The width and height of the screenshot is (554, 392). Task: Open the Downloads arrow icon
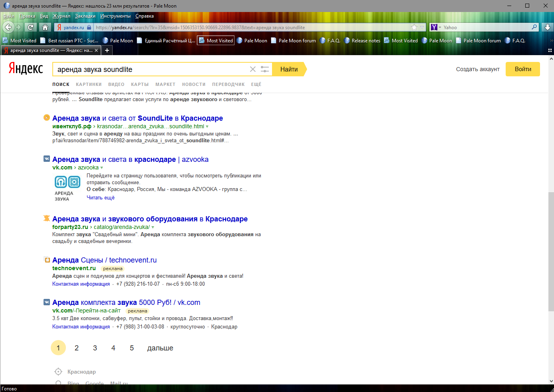tap(548, 27)
